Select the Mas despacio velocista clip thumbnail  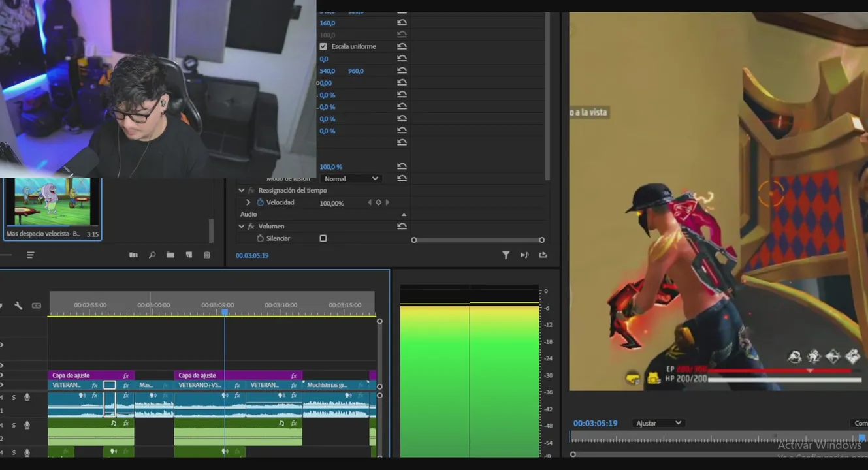tap(52, 202)
